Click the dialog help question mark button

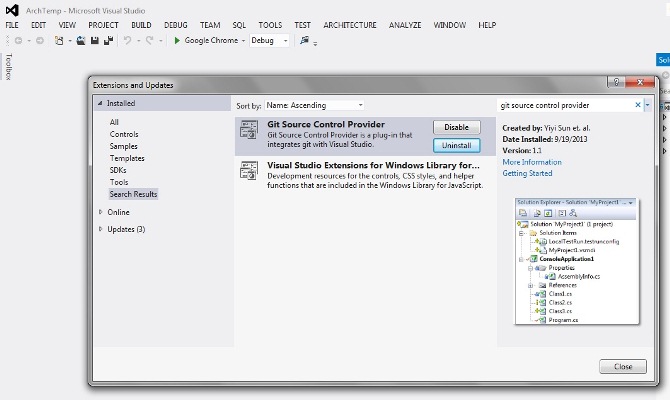pyautogui.click(x=616, y=82)
